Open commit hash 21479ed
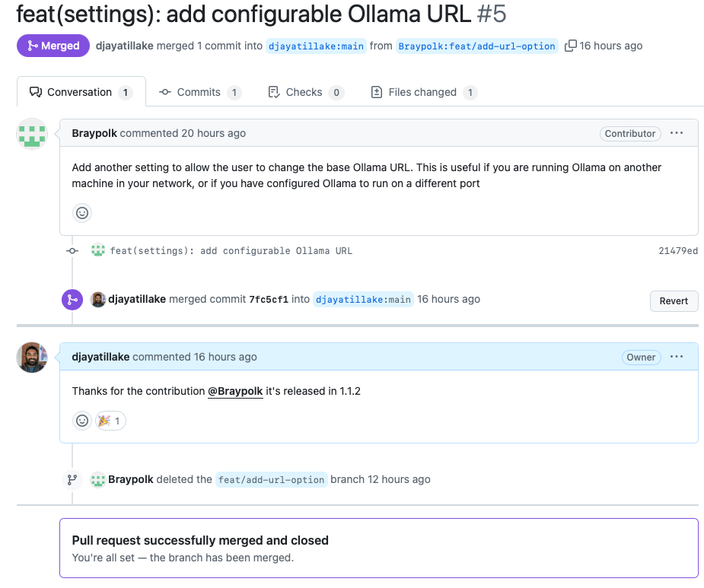Screen dimensions: 704x588 [x=678, y=251]
